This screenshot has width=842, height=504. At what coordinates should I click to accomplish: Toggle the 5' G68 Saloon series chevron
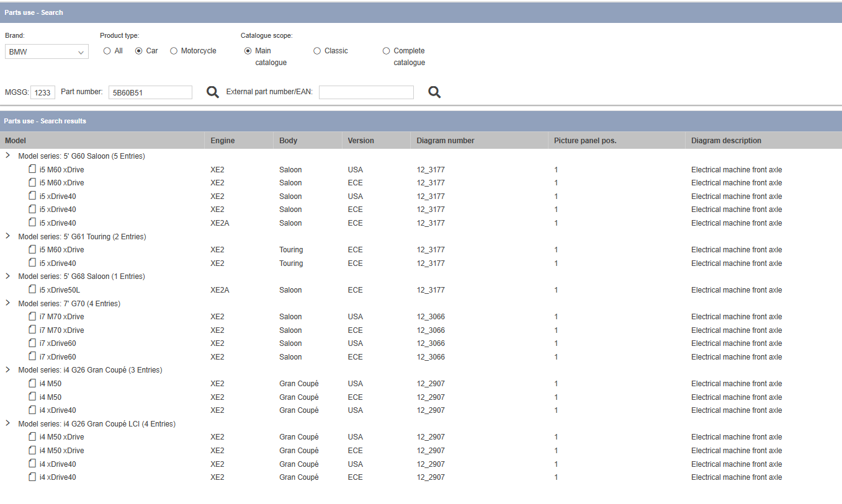[x=8, y=276]
